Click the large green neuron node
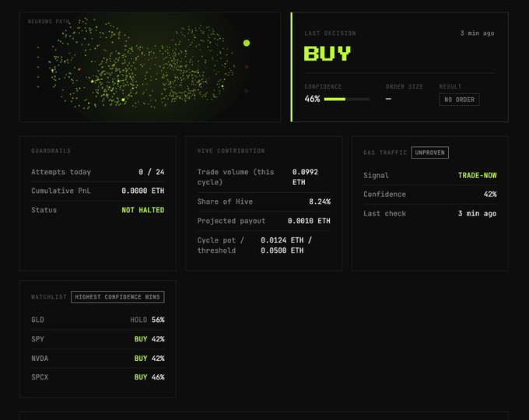The height and width of the screenshot is (420, 529). tap(247, 43)
